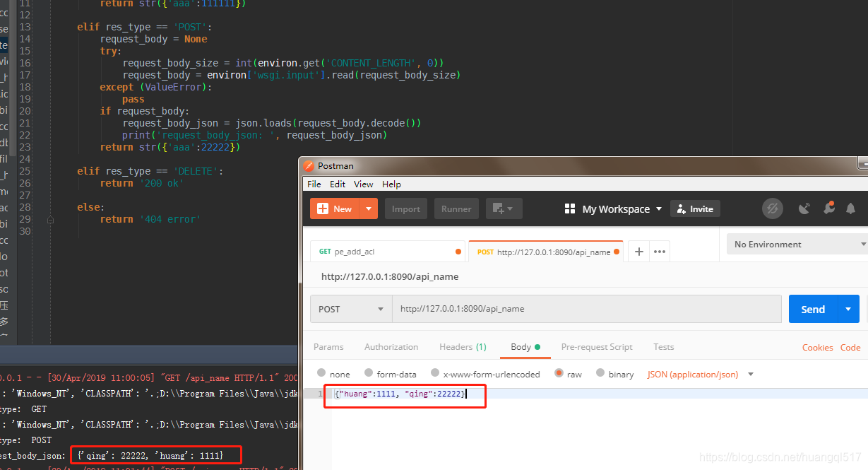Switch to the Authorization tab
Image resolution: width=868 pixels, height=470 pixels.
391,346
